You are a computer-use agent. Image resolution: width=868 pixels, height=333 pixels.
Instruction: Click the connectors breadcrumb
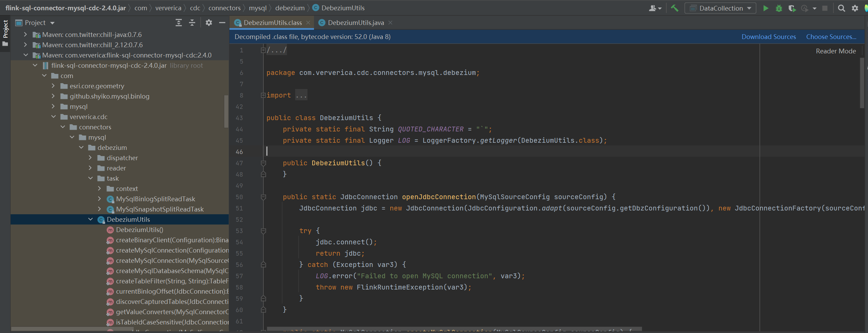pyautogui.click(x=224, y=8)
